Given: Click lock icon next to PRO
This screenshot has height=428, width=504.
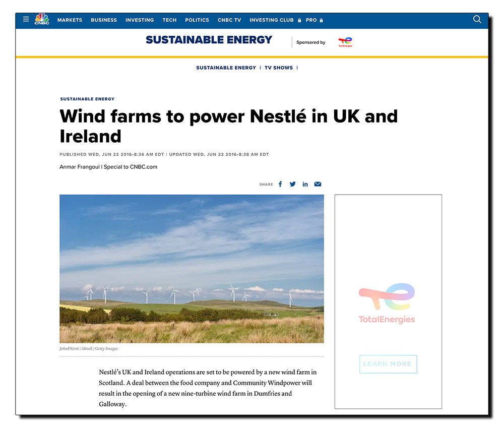Looking at the screenshot, I should click(x=321, y=20).
